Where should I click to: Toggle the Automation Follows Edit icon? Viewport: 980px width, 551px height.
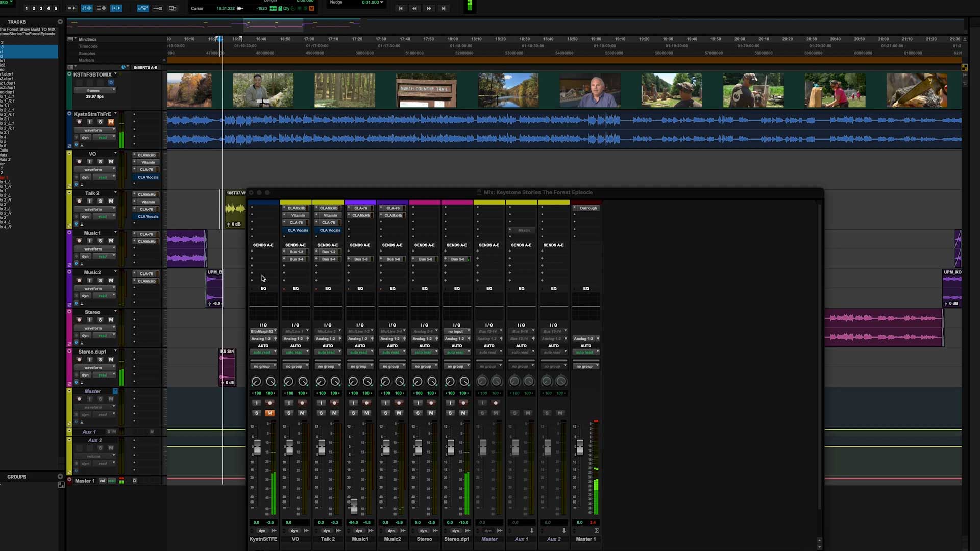point(143,8)
